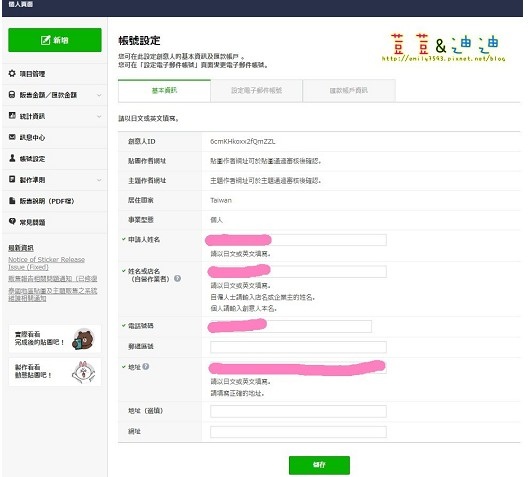Click the 帳號設定 page heading
The width and height of the screenshot is (528, 477).
pyautogui.click(x=139, y=40)
